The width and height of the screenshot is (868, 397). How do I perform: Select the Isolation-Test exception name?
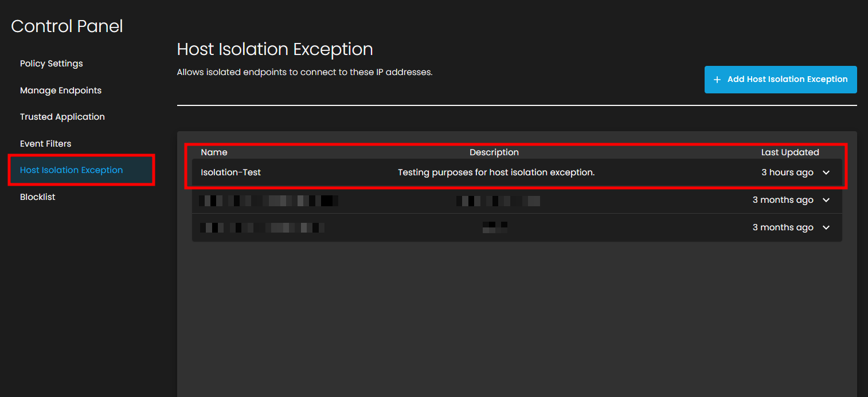pos(230,172)
